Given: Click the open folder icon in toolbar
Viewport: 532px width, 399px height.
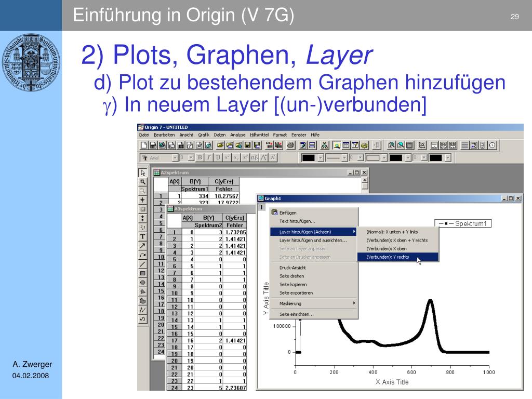Looking at the screenshot, I should [x=220, y=145].
